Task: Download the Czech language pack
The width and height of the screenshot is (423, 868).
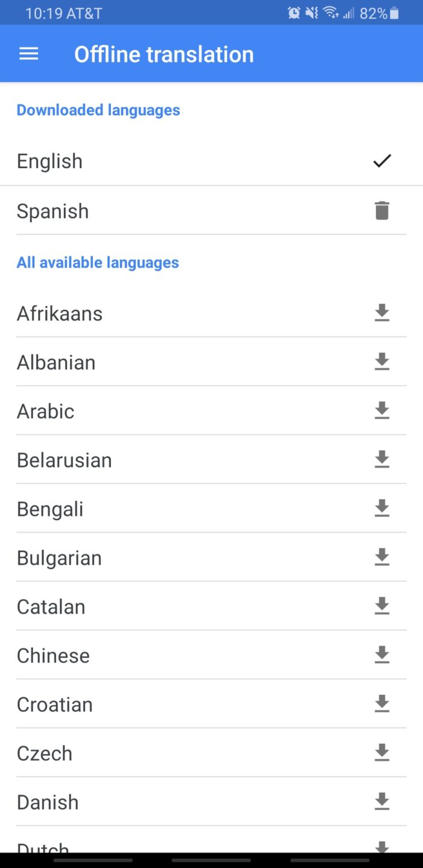Action: [382, 753]
